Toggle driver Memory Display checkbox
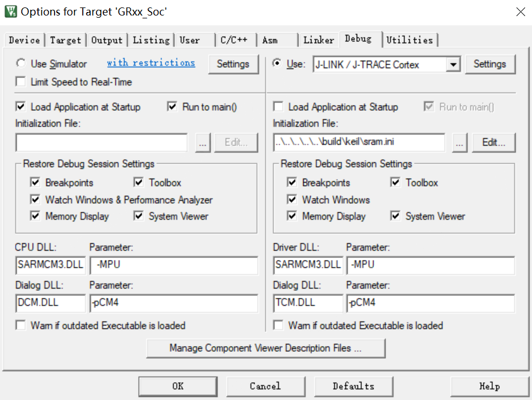Image resolution: width=532 pixels, height=400 pixels. (x=292, y=216)
